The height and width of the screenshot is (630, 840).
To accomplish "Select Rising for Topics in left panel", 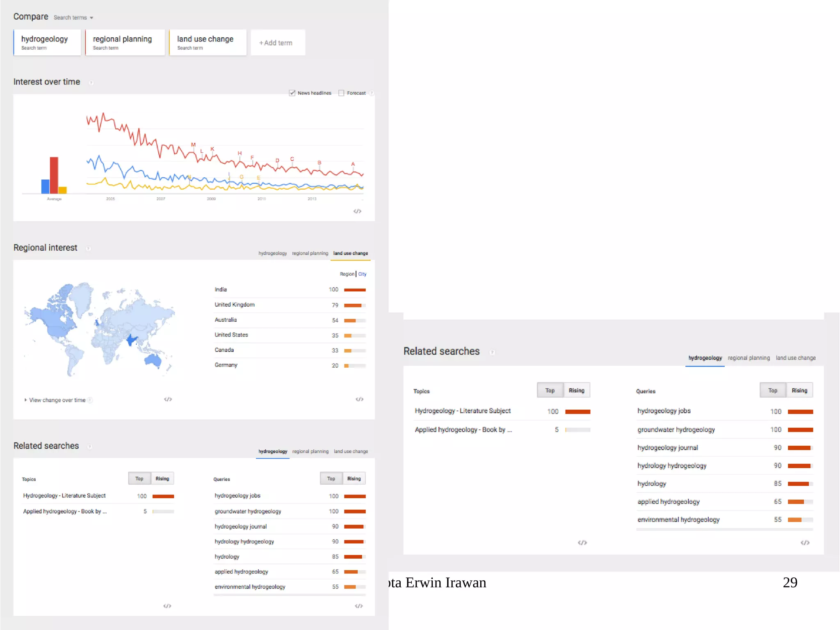I will tap(162, 479).
